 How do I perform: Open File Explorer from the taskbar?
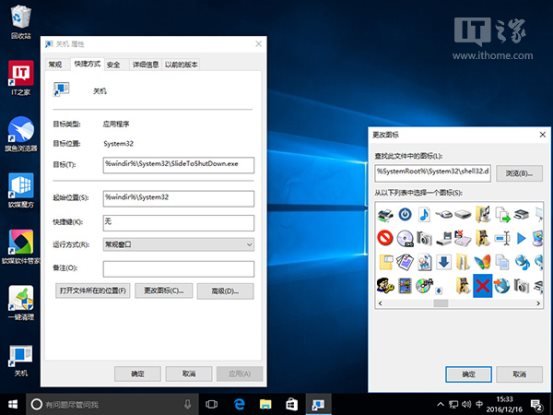(x=265, y=404)
